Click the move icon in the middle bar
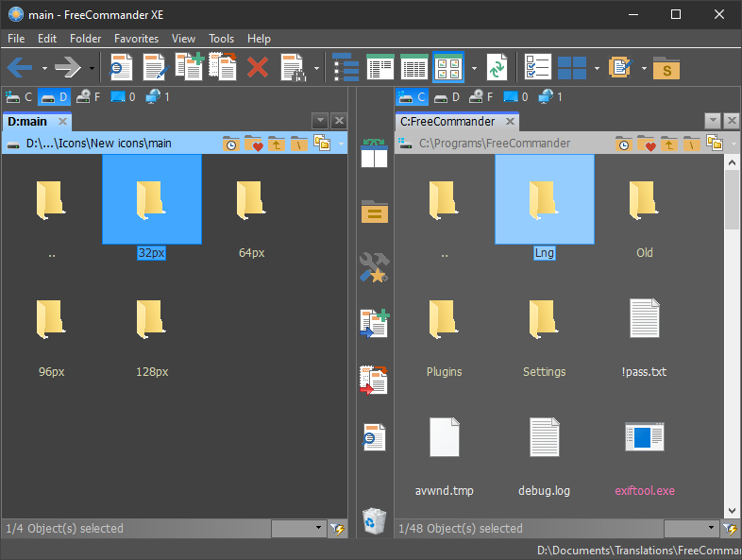 click(374, 380)
